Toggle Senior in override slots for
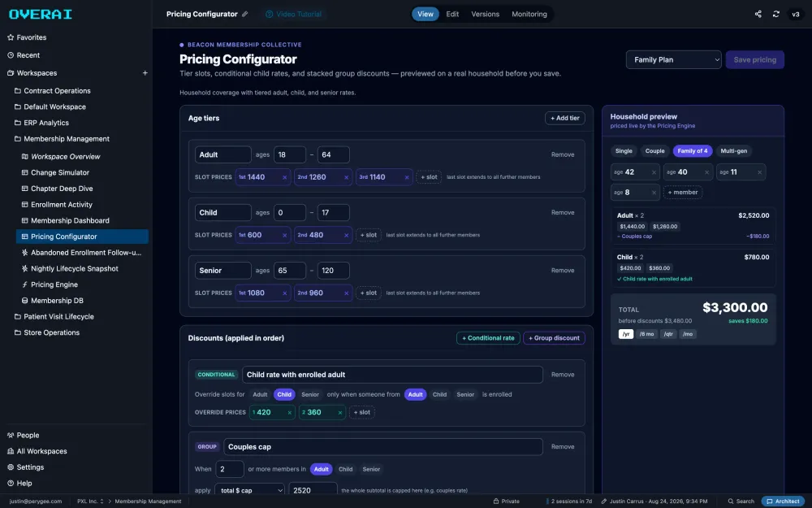This screenshot has height=508, width=812. pyautogui.click(x=309, y=394)
